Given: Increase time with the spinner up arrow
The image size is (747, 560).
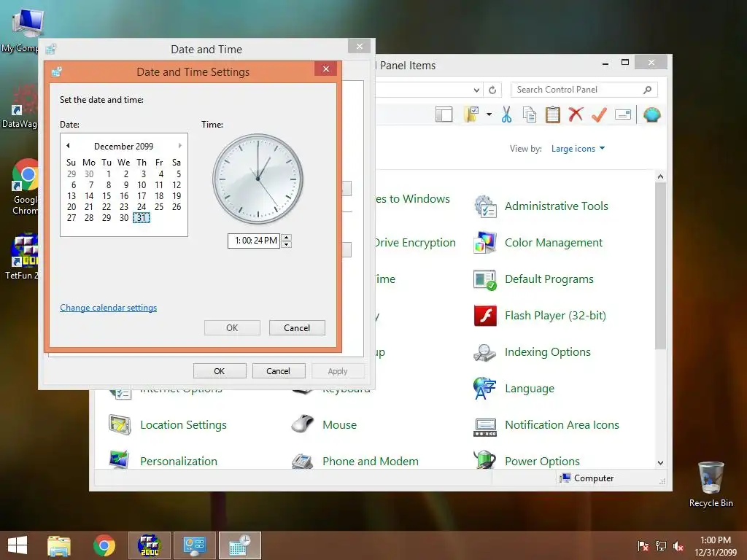Looking at the screenshot, I should 286,237.
